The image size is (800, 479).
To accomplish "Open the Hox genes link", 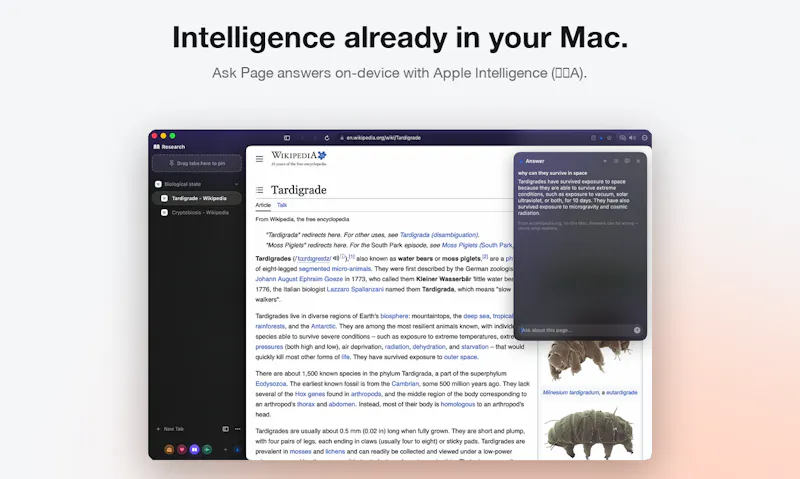I will tap(310, 394).
